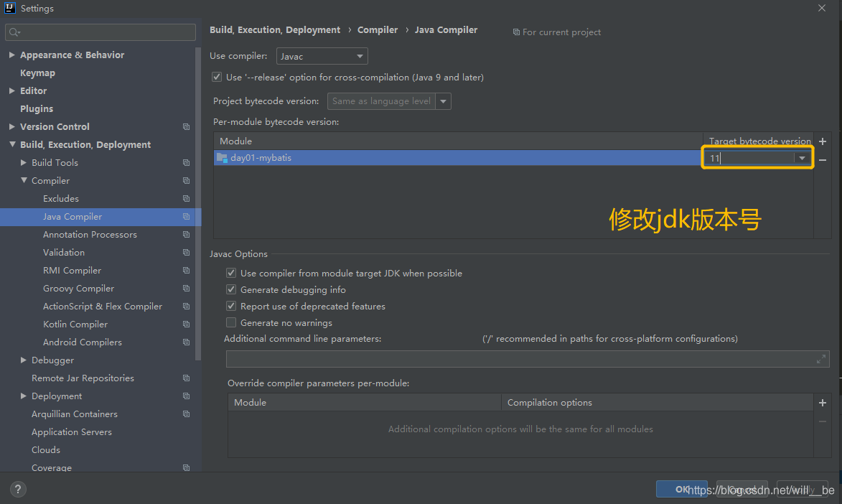The width and height of the screenshot is (842, 504).
Task: Click the additional command line parameters field
Action: [x=528, y=359]
